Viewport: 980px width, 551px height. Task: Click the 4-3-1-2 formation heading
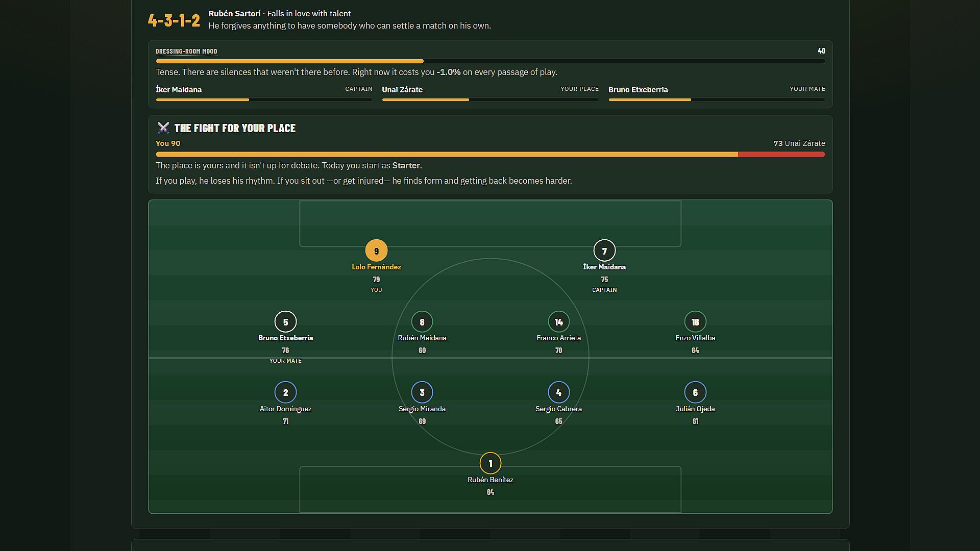click(x=174, y=20)
